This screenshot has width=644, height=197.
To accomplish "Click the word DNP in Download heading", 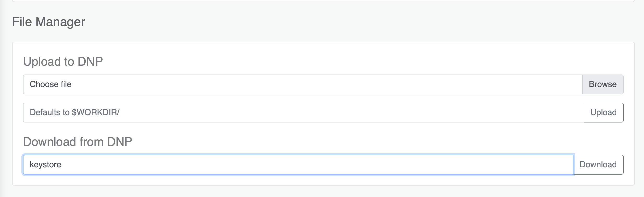I will (120, 142).
